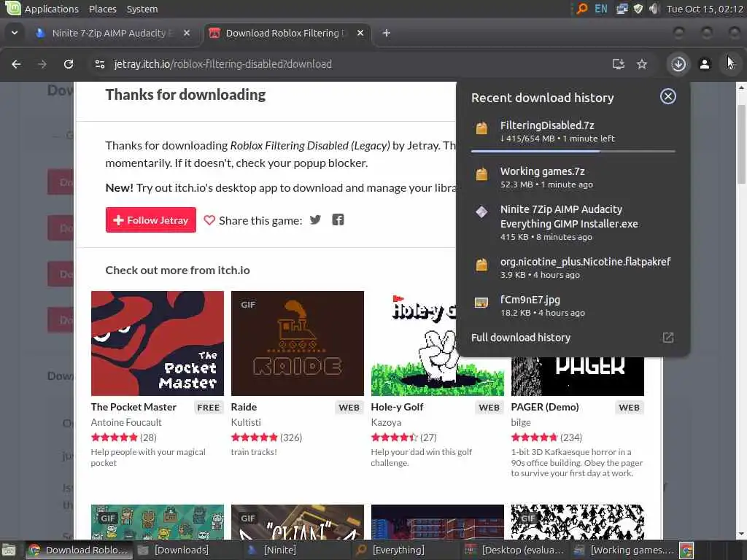Open bilge author link
Screen dimensions: 747x560
coord(521,422)
